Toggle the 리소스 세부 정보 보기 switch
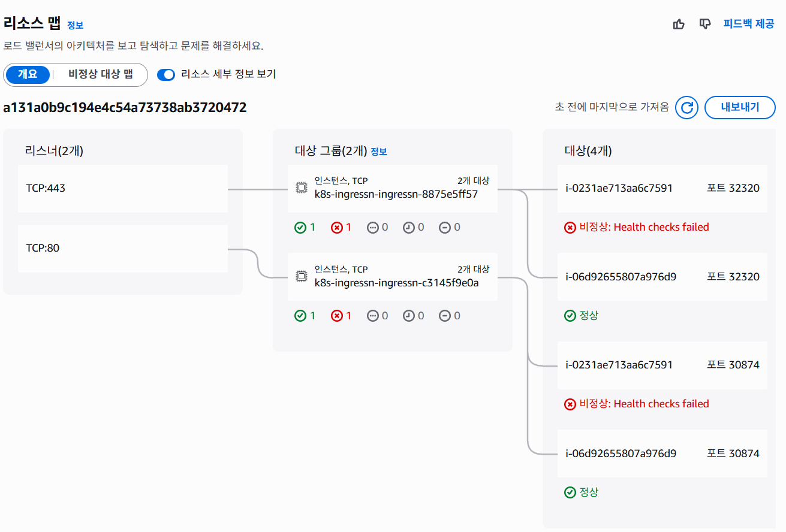Image resolution: width=786 pixels, height=532 pixels. point(165,75)
